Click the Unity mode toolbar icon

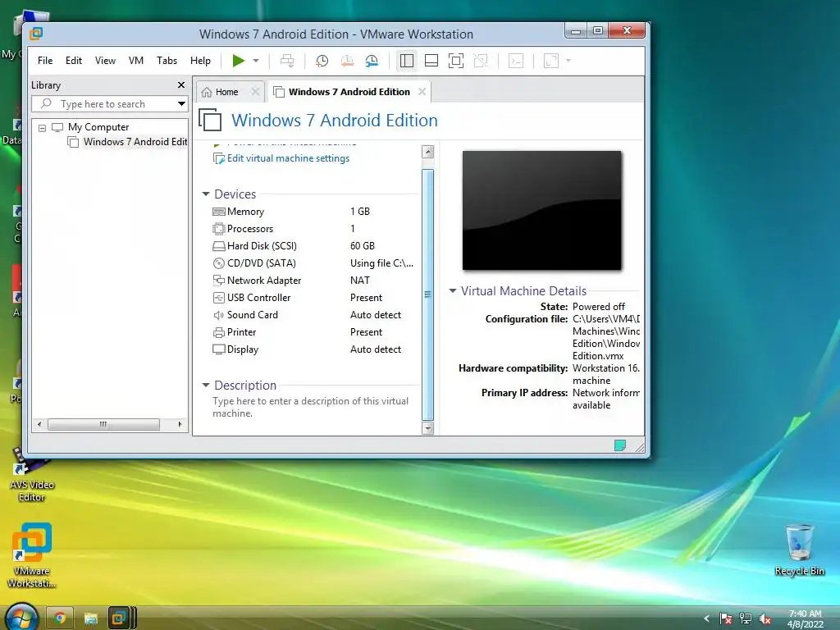(x=481, y=61)
